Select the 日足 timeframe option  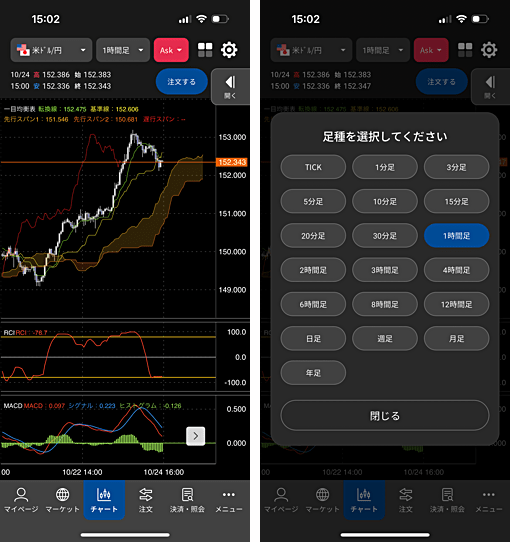coord(313,338)
